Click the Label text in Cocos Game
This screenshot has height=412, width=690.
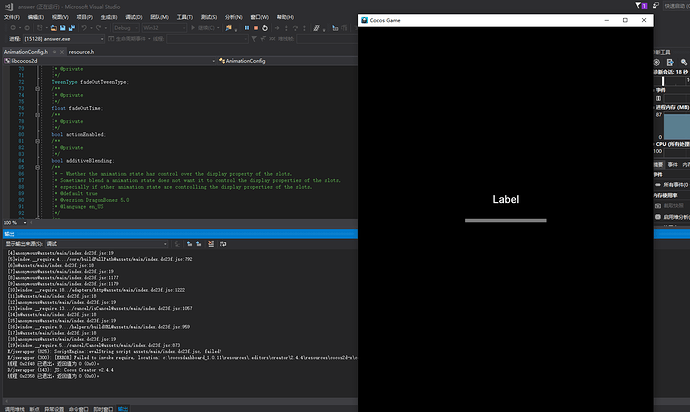tap(506, 199)
